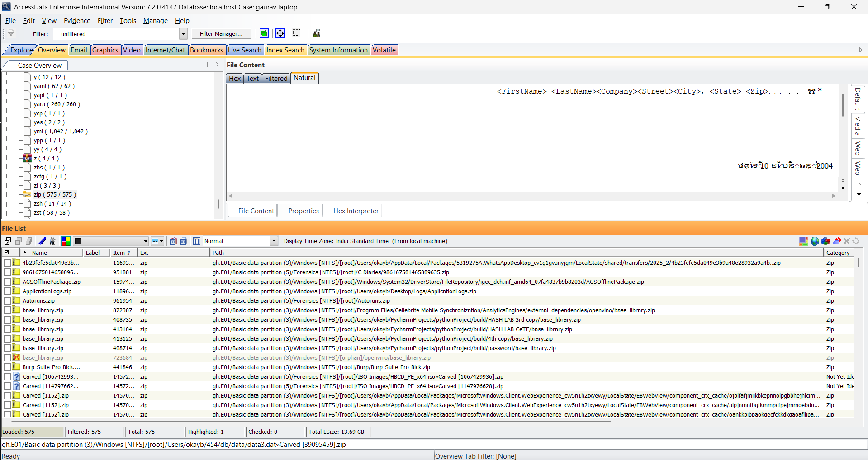This screenshot has height=460, width=868.
Task: Click the treemap visualization icon
Action: [803, 241]
